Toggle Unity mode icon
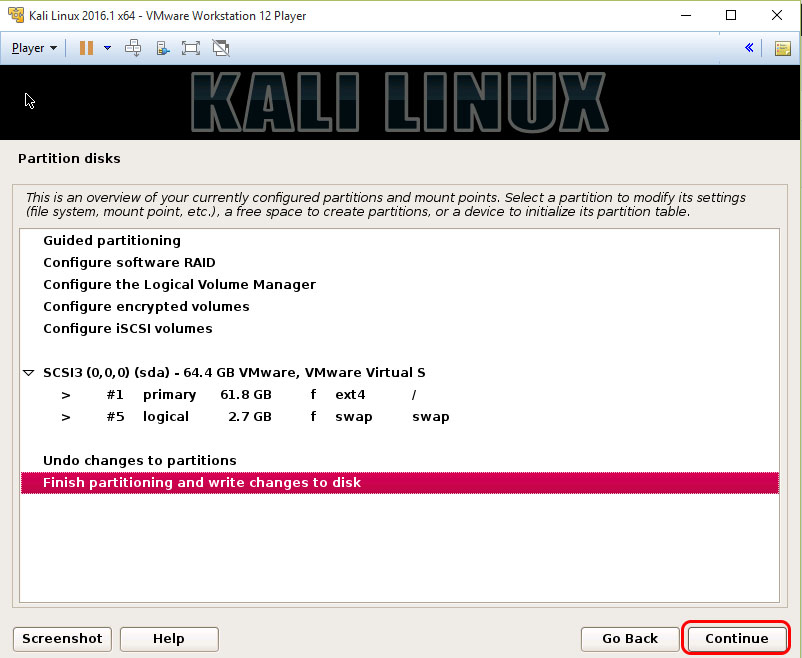Viewport: 802px width, 658px height. point(221,48)
